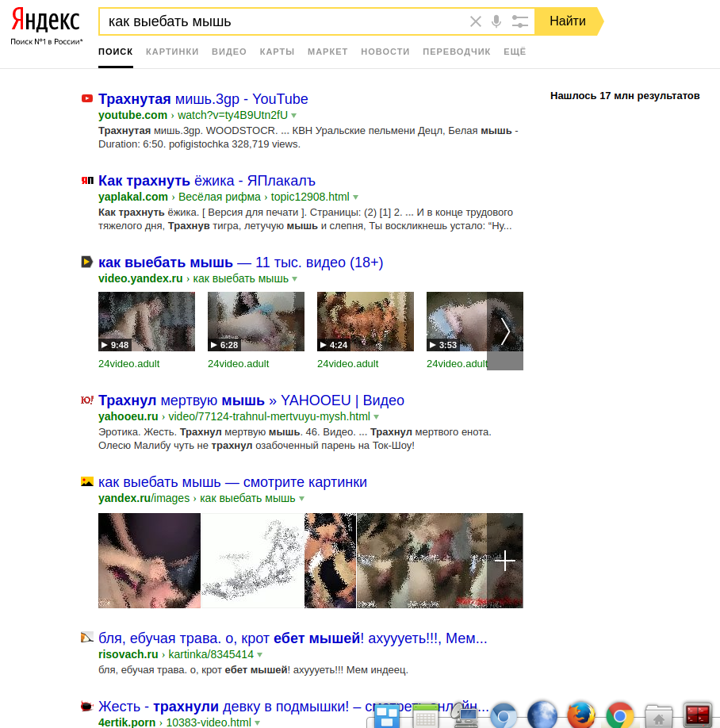
Task: Click yahooeu.ru green URL
Action: [128, 416]
